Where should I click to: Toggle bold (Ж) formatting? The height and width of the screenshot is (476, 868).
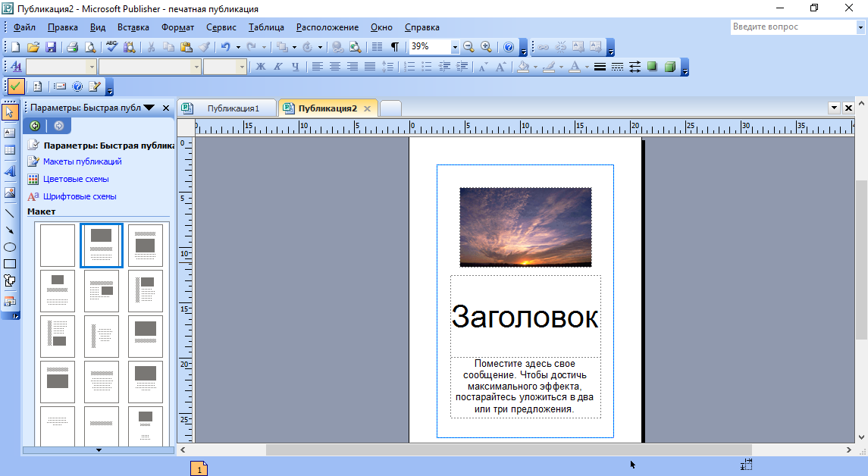click(x=261, y=67)
